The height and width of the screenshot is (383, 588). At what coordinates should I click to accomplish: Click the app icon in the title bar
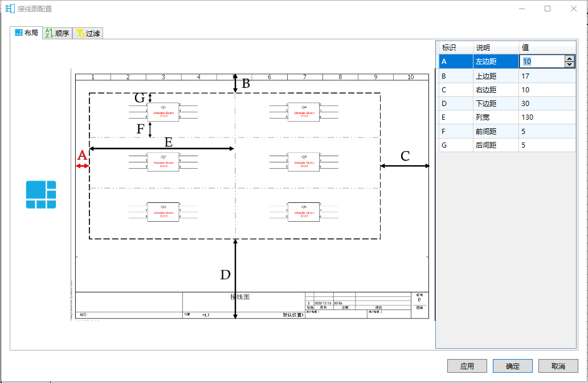pyautogui.click(x=10, y=9)
